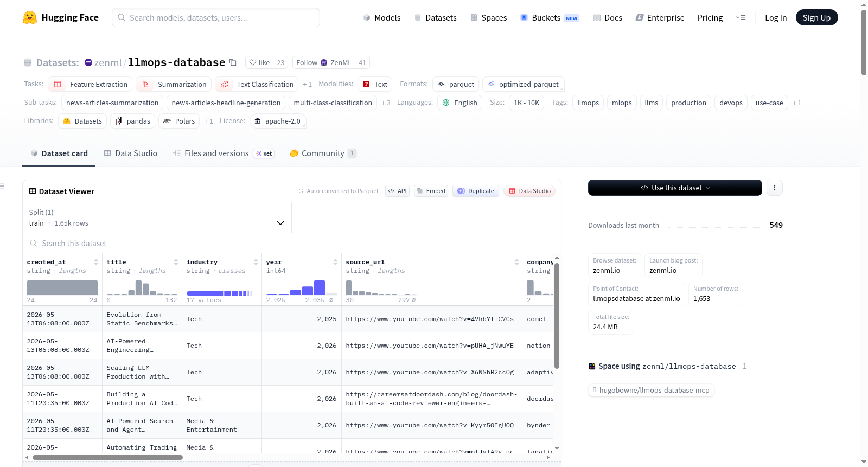
Task: Click the page vertical scrollbar
Action: click(x=864, y=42)
